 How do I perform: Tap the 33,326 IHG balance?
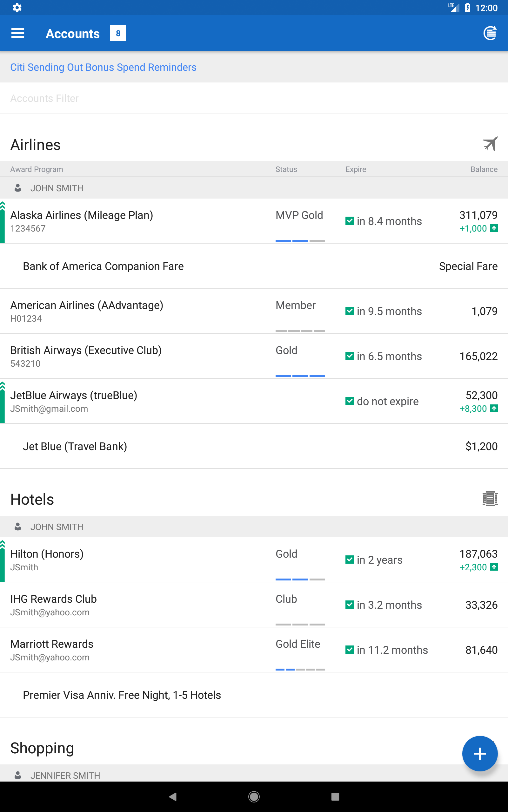tap(481, 605)
